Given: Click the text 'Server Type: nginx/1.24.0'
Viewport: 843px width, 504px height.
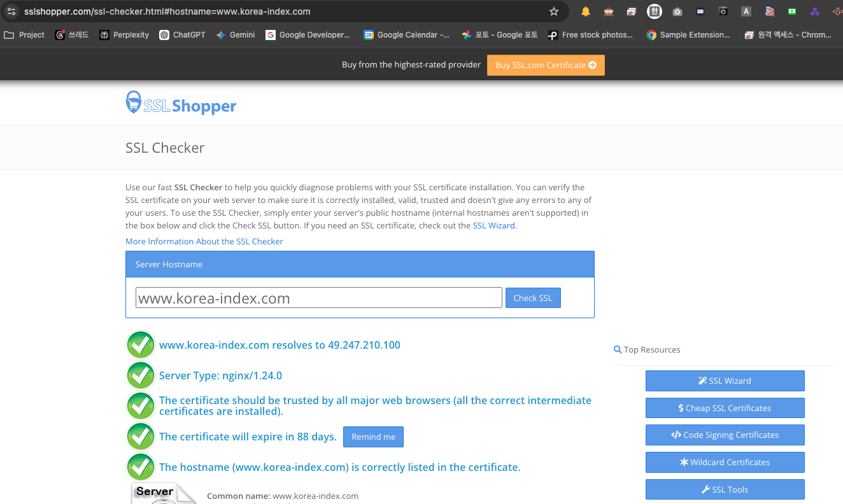Looking at the screenshot, I should pos(220,376).
